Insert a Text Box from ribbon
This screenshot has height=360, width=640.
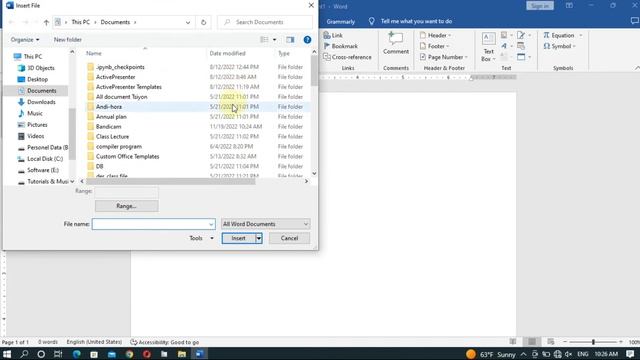pos(488,47)
